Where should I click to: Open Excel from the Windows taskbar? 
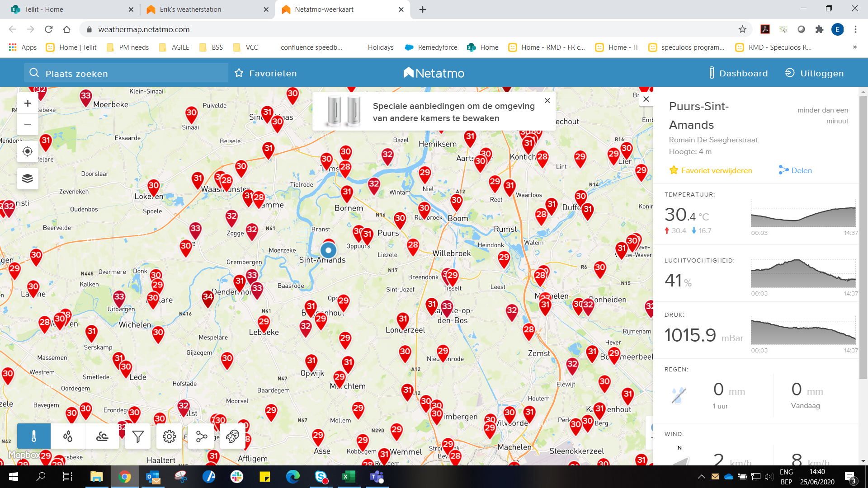pyautogui.click(x=349, y=477)
